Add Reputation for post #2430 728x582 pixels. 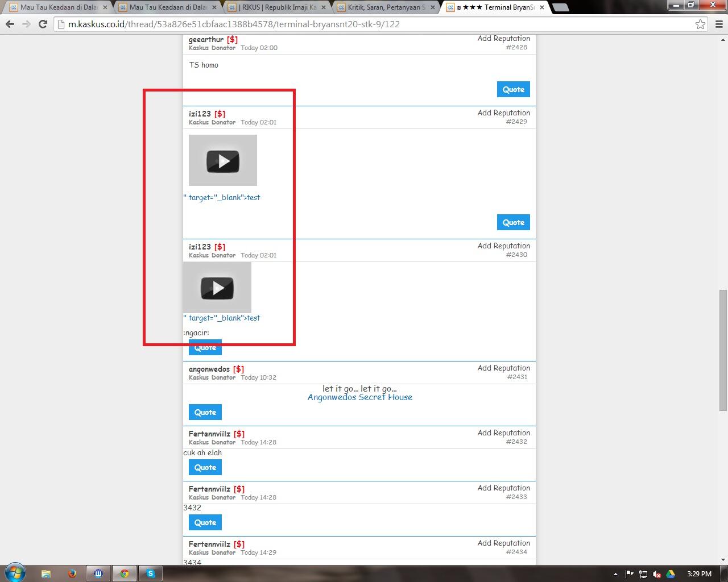(x=504, y=246)
